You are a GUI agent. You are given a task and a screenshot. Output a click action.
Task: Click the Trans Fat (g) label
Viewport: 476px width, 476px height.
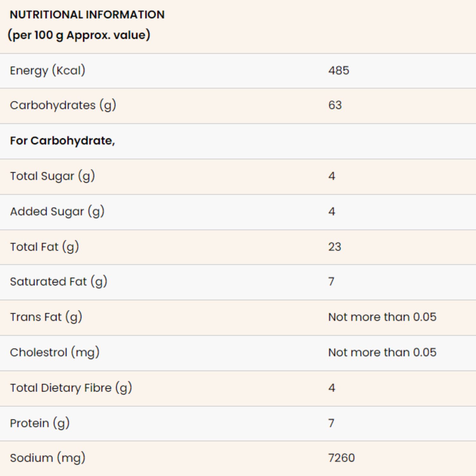click(46, 317)
